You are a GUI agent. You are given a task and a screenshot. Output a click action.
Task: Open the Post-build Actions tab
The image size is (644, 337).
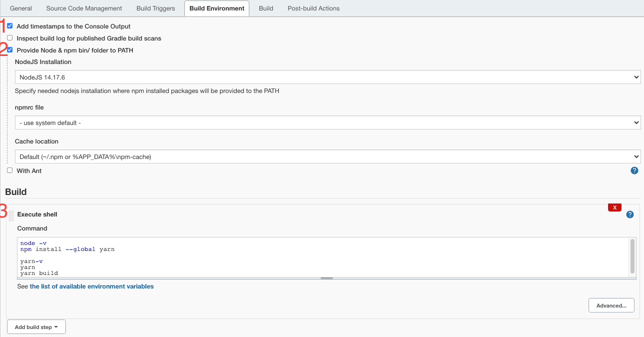pos(314,8)
